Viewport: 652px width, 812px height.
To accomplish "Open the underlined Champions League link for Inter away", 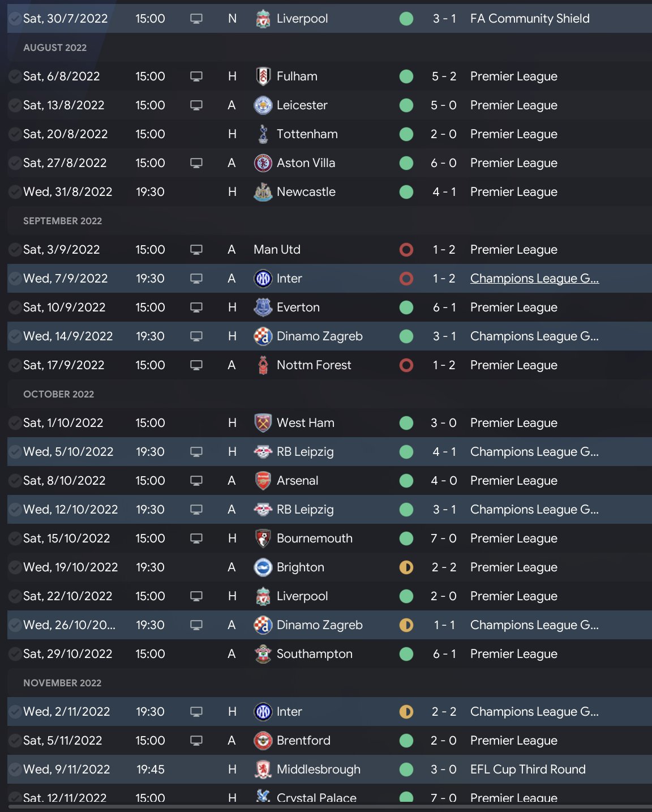I will click(534, 279).
